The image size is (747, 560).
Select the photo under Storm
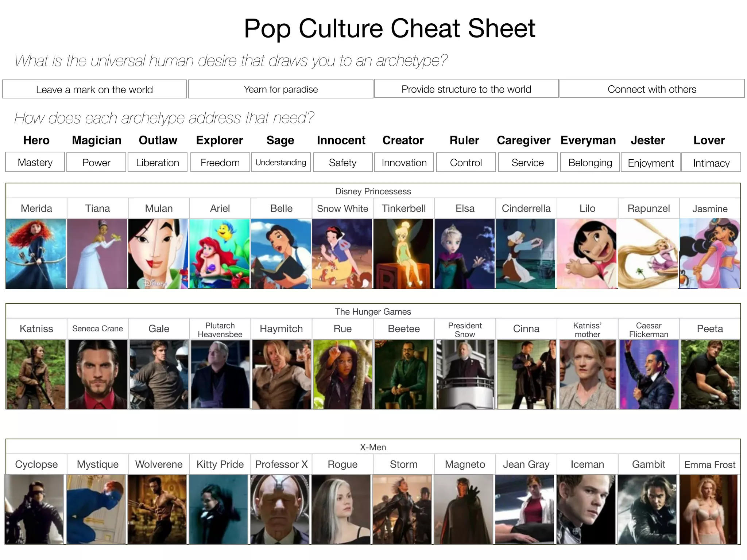[402, 509]
